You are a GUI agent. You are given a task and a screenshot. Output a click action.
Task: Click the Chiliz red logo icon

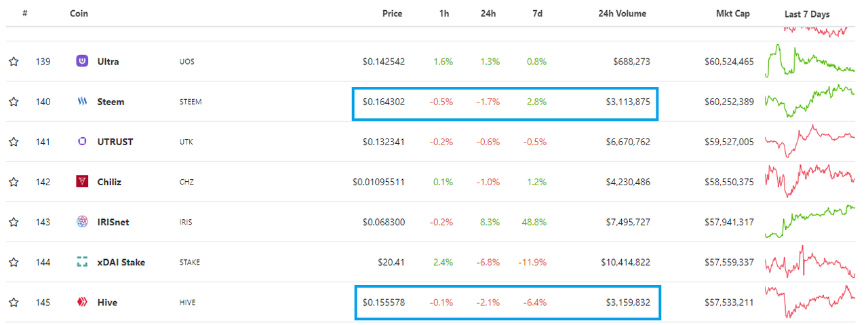pyautogui.click(x=82, y=182)
